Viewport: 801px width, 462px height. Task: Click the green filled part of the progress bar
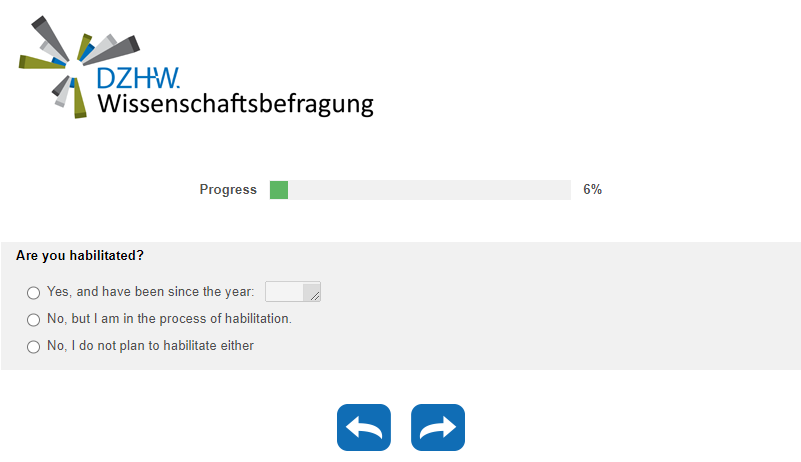pyautogui.click(x=279, y=190)
